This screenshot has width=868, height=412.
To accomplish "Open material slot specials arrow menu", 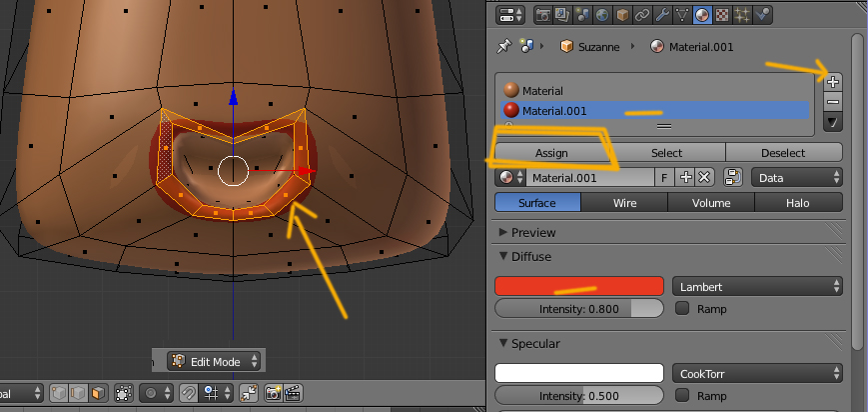I will point(833,121).
